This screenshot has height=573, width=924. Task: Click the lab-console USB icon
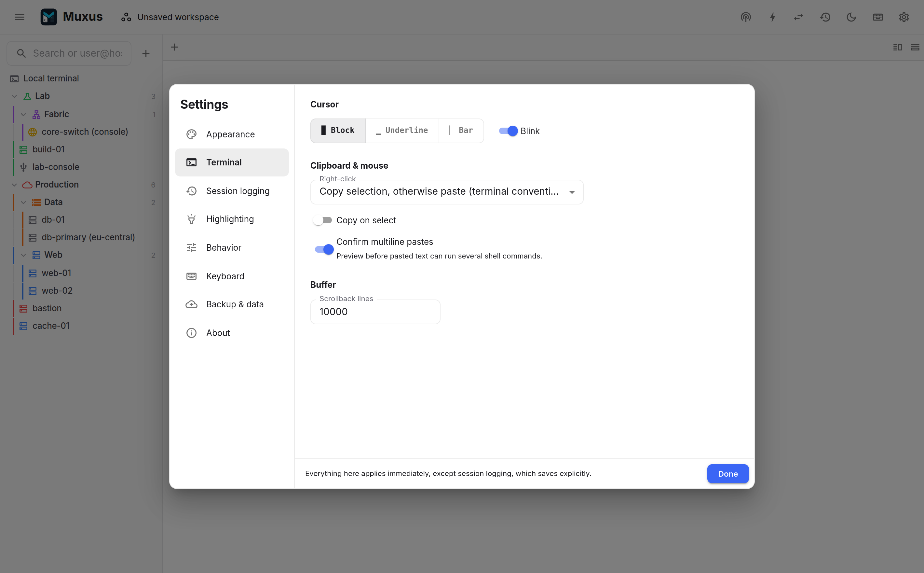23,167
